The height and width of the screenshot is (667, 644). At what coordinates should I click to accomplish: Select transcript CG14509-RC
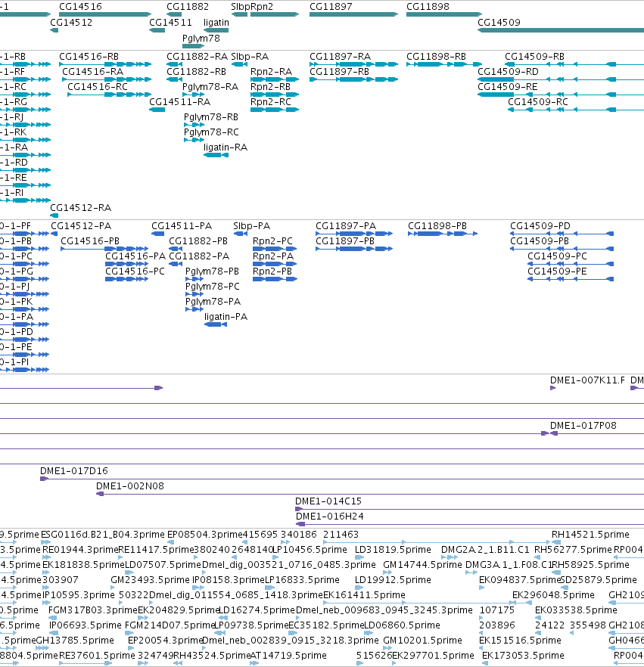538,102
